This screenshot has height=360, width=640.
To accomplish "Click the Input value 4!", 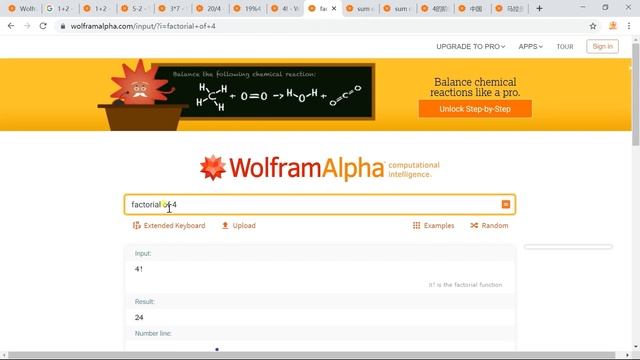I will [x=138, y=269].
